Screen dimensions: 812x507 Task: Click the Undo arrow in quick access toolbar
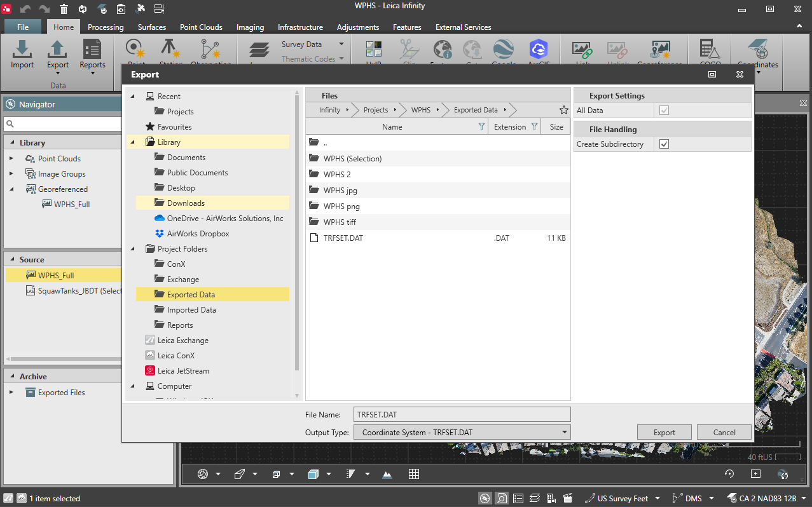click(25, 9)
